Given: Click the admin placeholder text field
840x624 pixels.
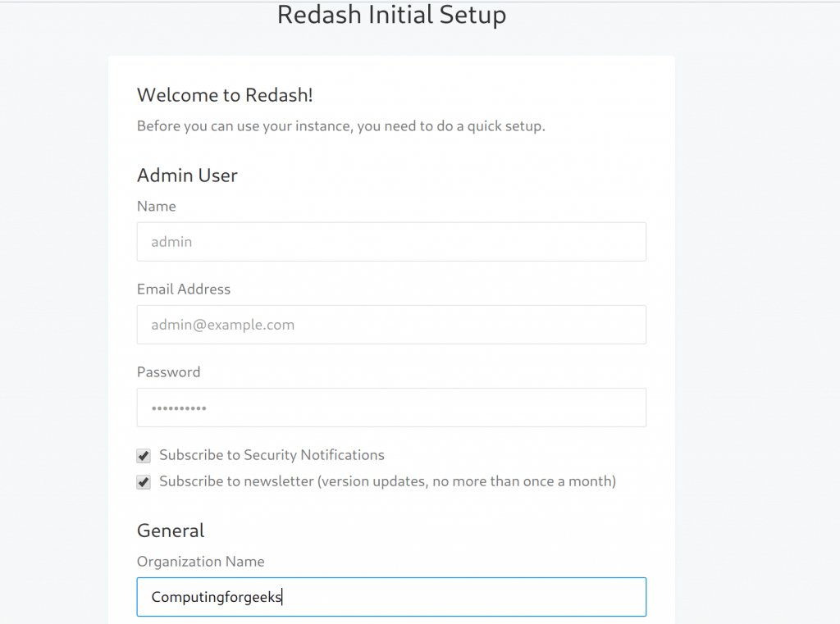Looking at the screenshot, I should tap(391, 241).
